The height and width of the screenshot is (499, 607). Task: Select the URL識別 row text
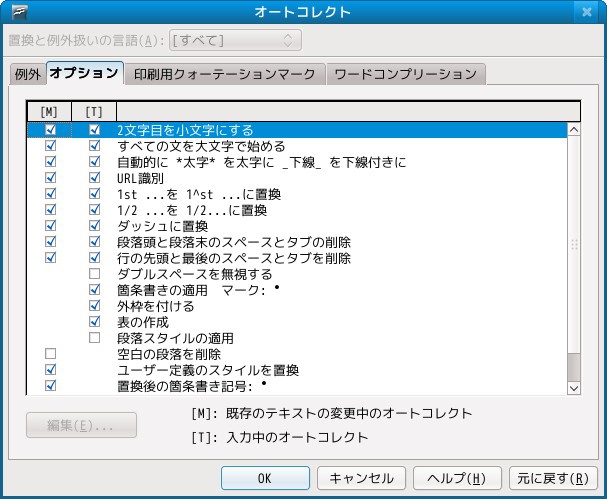[x=141, y=178]
